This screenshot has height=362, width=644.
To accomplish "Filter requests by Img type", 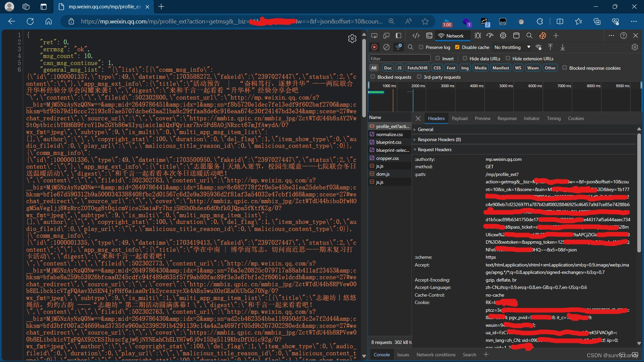I will (x=465, y=68).
